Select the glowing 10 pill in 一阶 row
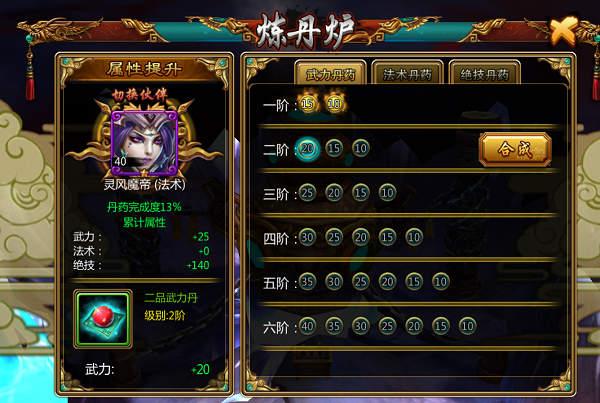The height and width of the screenshot is (403, 600). [334, 104]
